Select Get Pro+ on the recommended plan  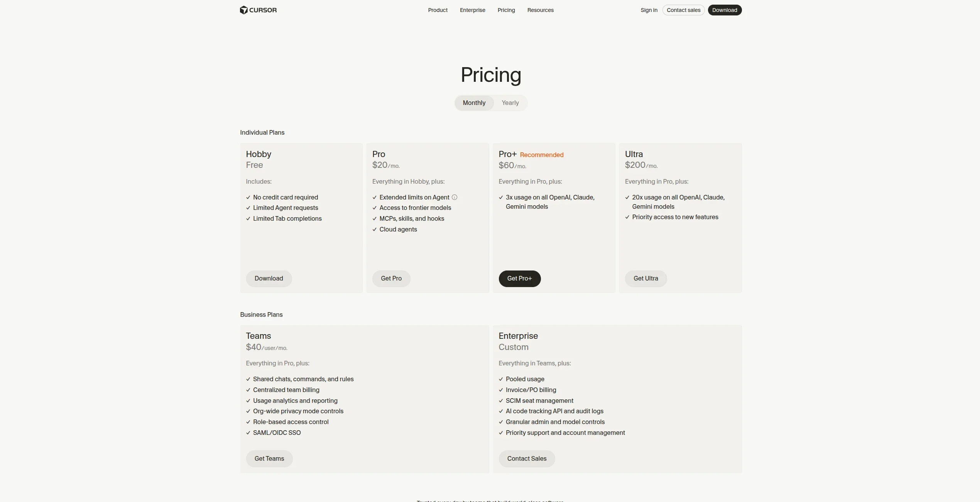tap(519, 278)
